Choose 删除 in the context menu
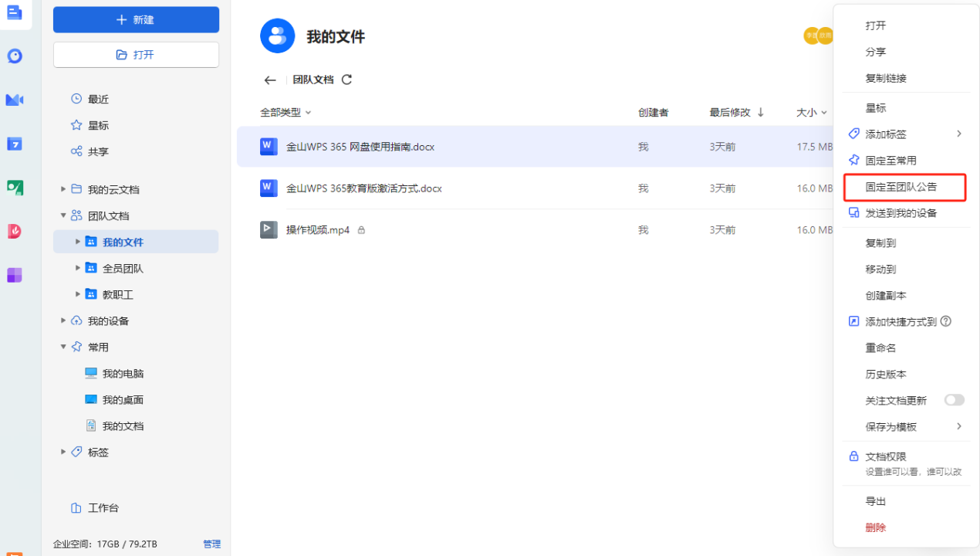 tap(876, 527)
